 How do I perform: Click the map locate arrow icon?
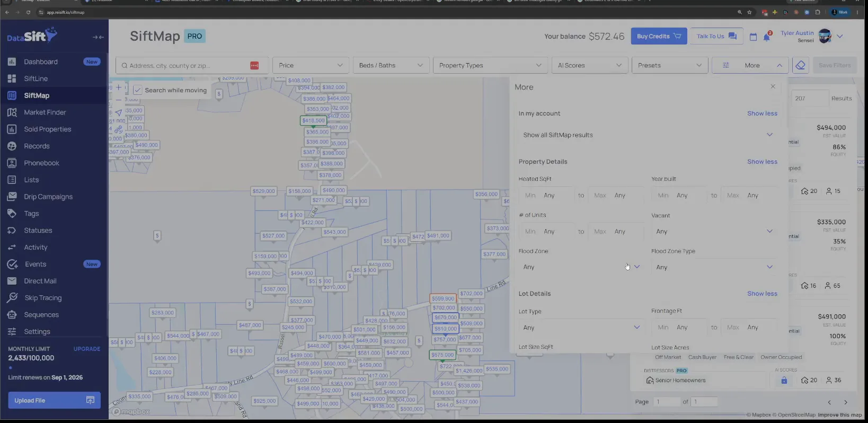pyautogui.click(x=119, y=113)
